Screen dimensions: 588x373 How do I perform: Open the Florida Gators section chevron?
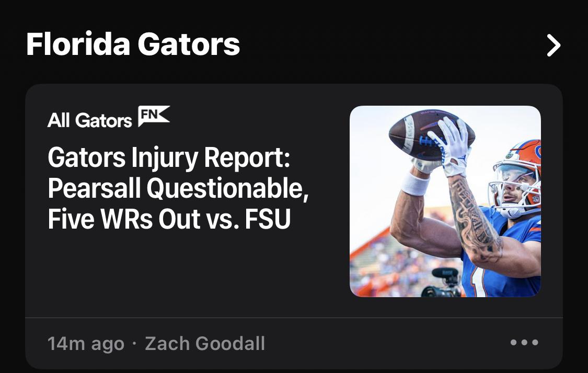tap(554, 46)
